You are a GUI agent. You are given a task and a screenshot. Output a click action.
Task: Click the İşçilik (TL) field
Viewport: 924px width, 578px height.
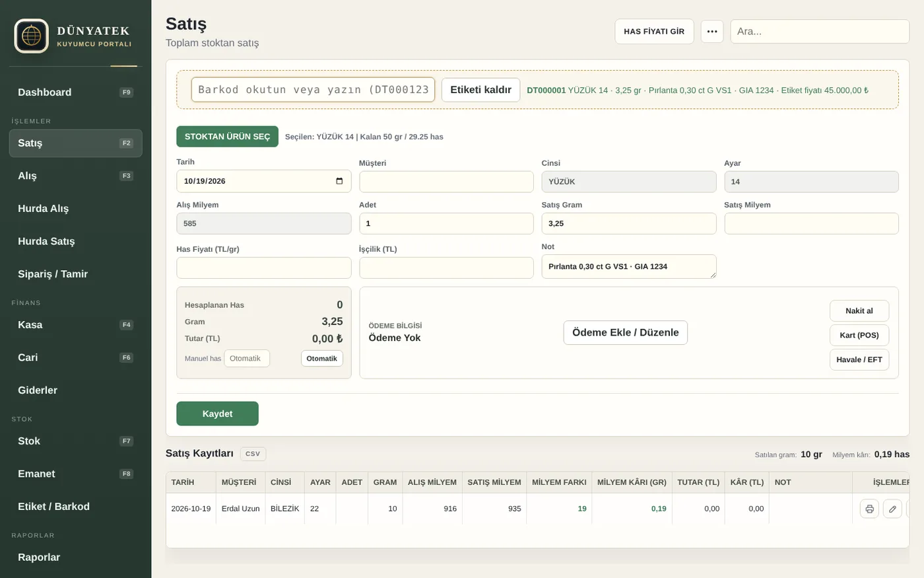click(x=446, y=268)
